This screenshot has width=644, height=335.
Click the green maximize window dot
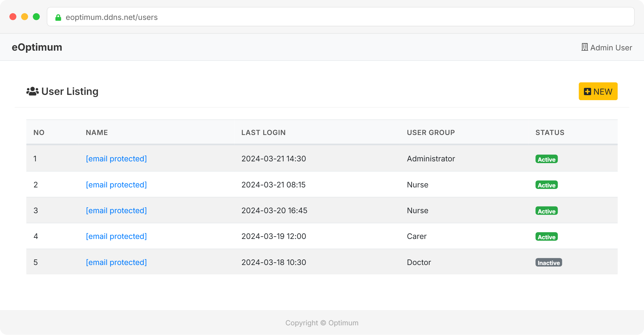36,17
